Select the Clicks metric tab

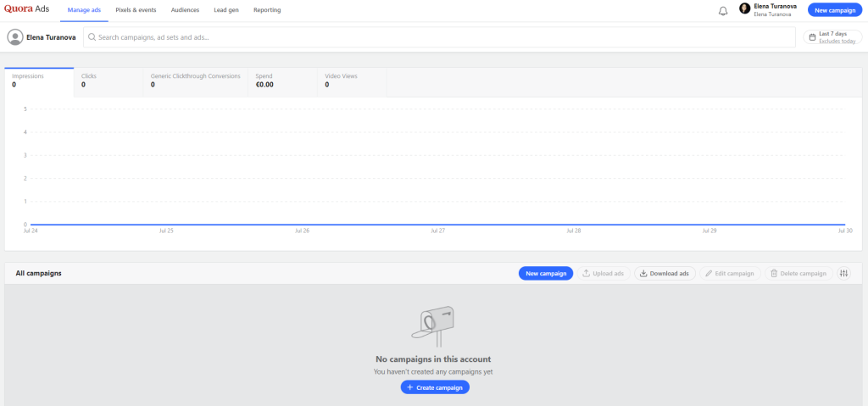coord(108,81)
